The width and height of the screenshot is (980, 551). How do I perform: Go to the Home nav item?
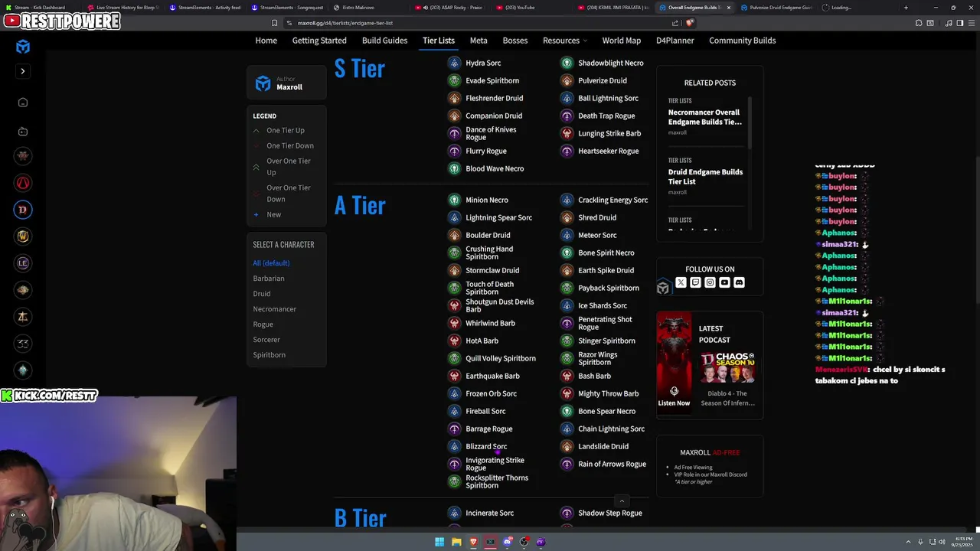tap(266, 41)
